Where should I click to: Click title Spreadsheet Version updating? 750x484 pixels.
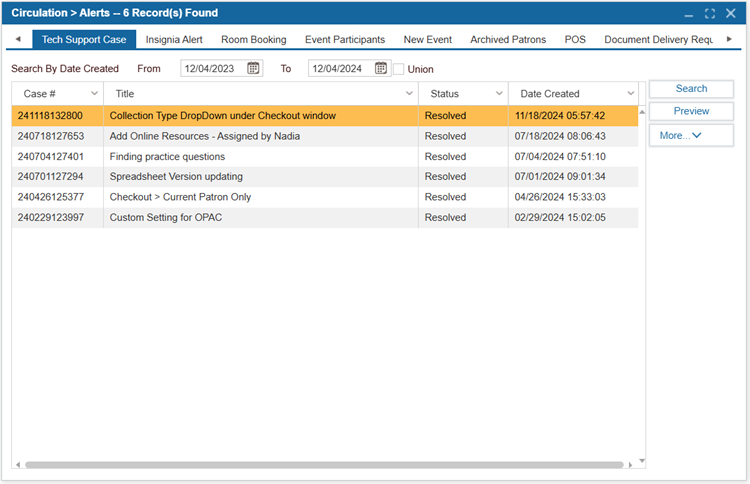(176, 176)
